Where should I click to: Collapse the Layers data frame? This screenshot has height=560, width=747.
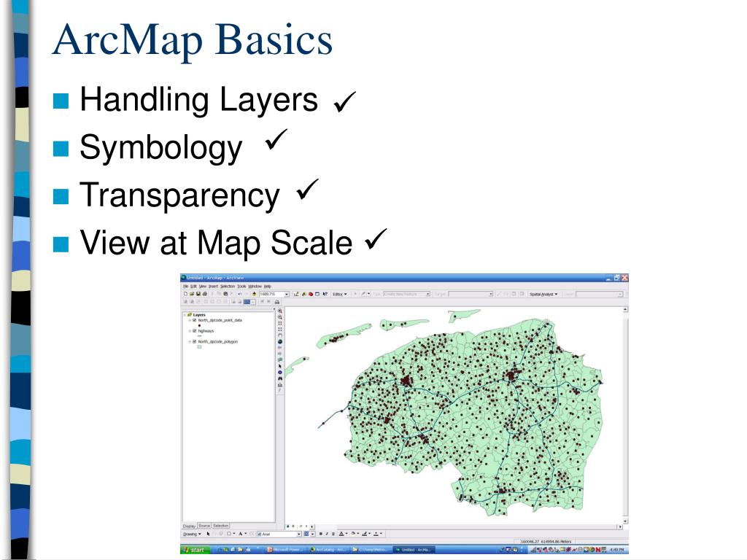click(185, 315)
